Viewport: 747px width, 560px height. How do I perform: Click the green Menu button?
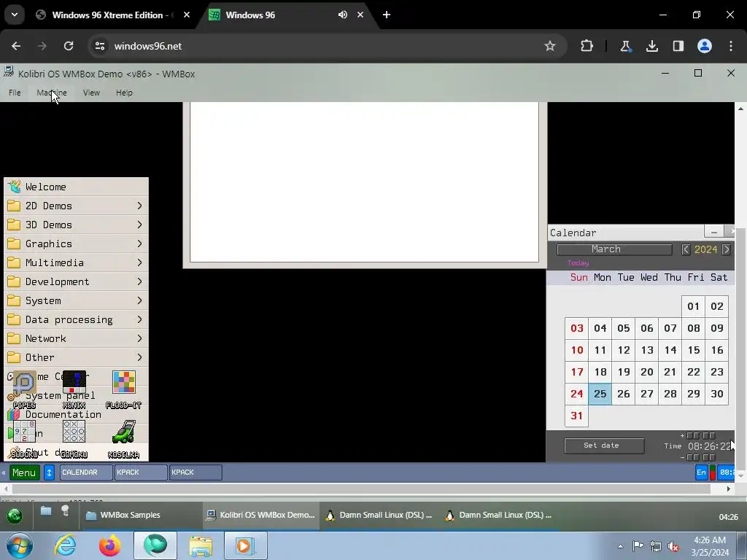24,472
